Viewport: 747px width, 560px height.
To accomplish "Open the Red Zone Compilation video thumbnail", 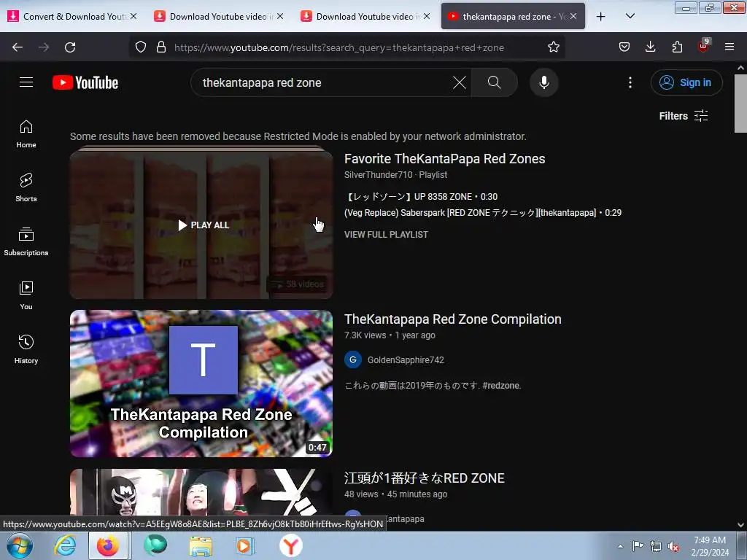I will tap(201, 384).
